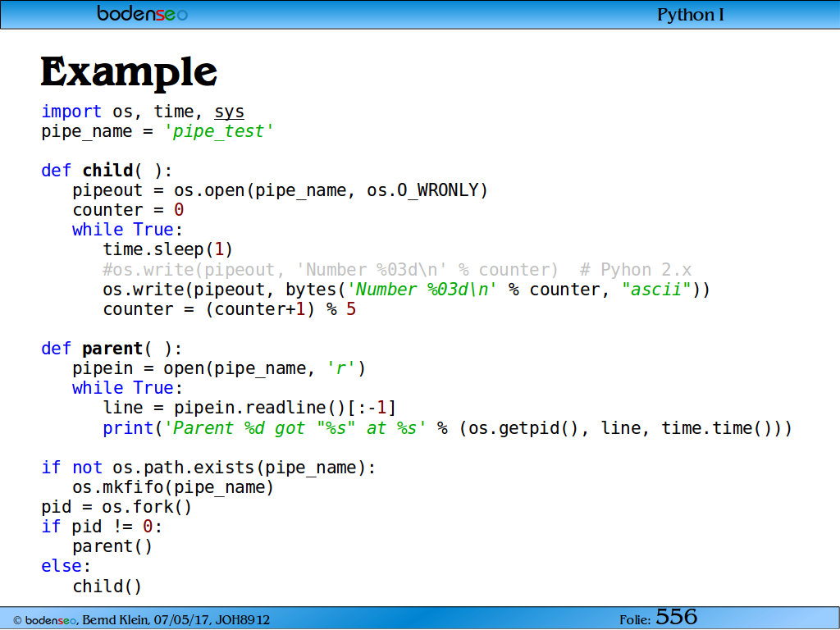840x630 pixels.
Task: Click the print statement starting 'Parent %d got'
Action: point(447,428)
